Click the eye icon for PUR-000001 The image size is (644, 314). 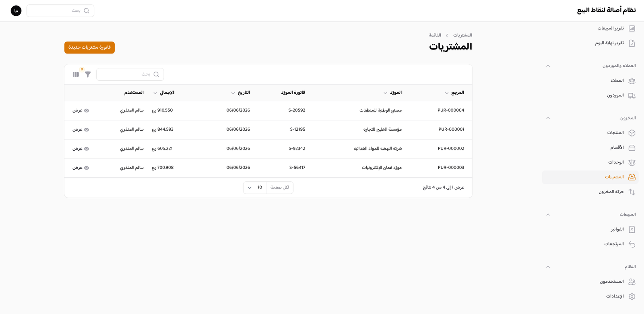tap(87, 130)
